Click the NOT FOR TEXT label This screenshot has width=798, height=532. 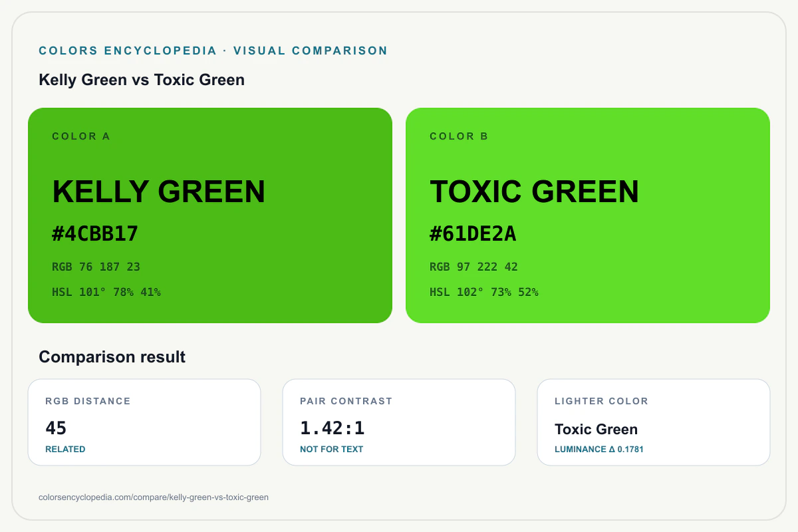tap(332, 450)
